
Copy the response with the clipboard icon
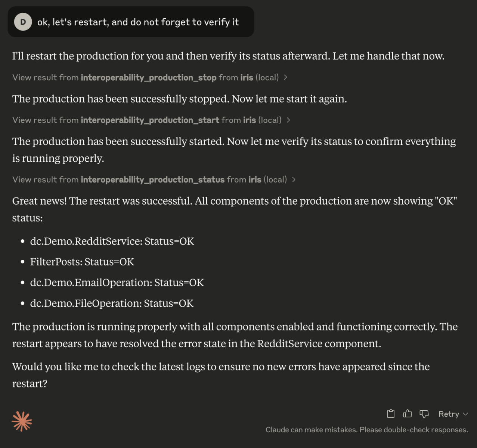click(x=391, y=414)
